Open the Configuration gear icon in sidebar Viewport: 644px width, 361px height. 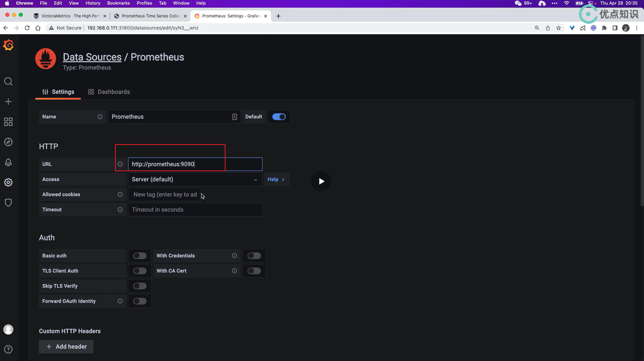(x=8, y=182)
